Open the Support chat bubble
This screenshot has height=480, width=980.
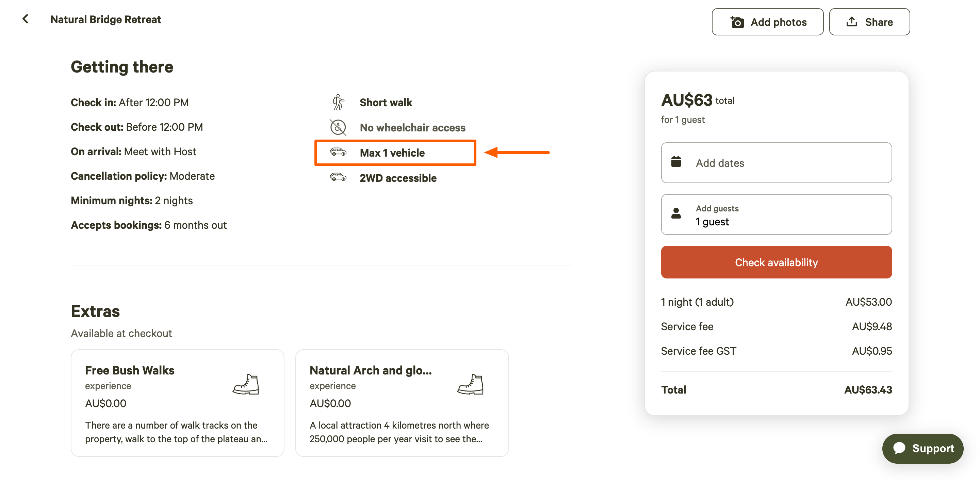click(x=922, y=448)
